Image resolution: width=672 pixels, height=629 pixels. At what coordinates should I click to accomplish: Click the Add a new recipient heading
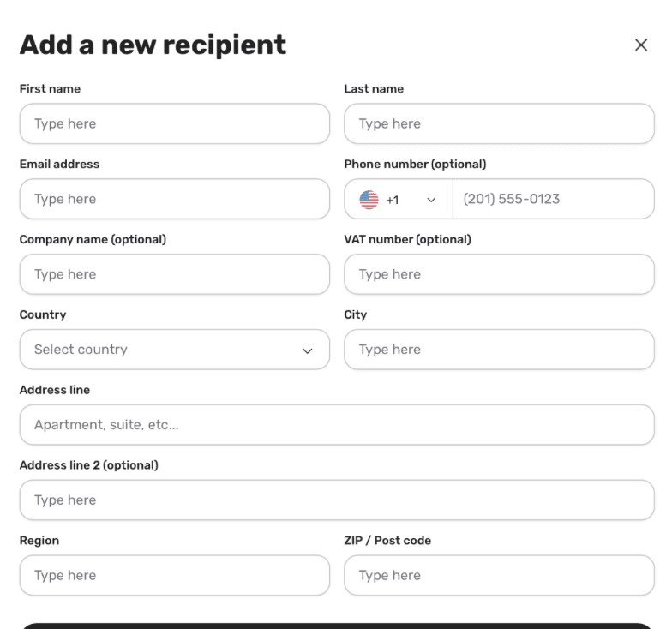pos(153,45)
